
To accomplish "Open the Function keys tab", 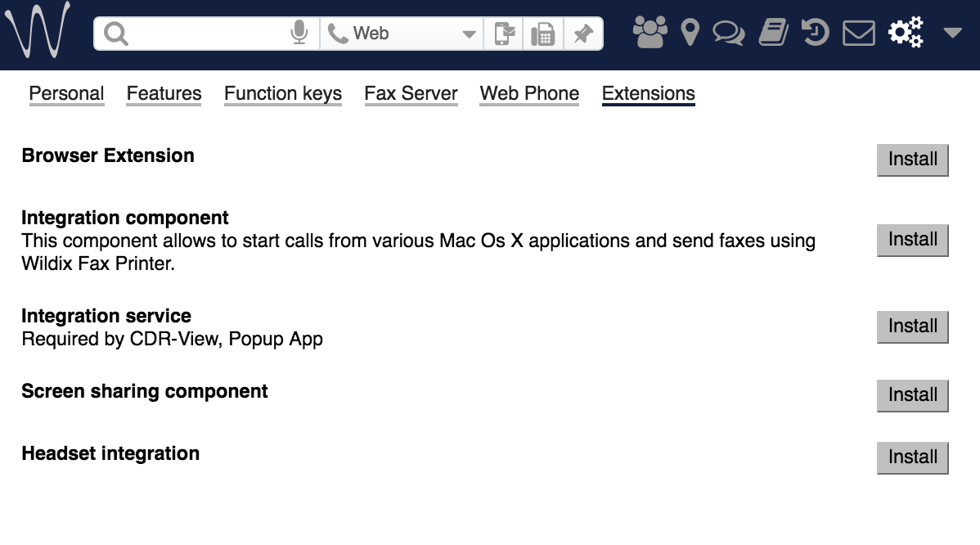I will (283, 94).
